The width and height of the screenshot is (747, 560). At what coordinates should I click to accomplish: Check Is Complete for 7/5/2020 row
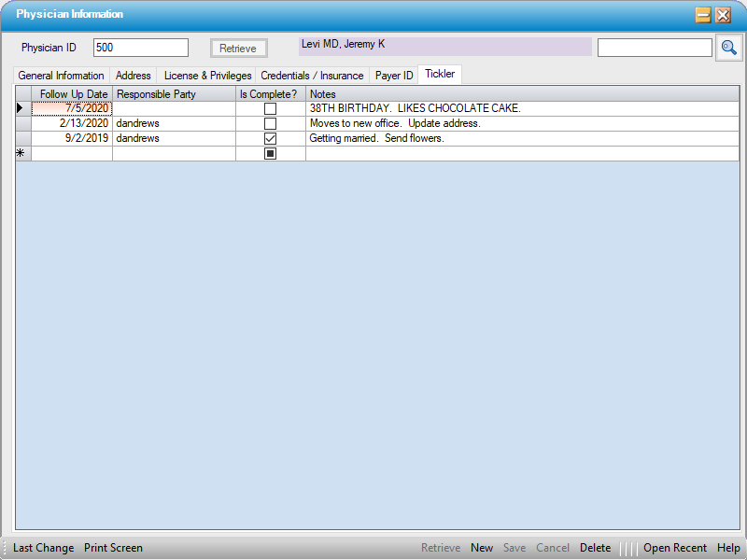tap(270, 109)
